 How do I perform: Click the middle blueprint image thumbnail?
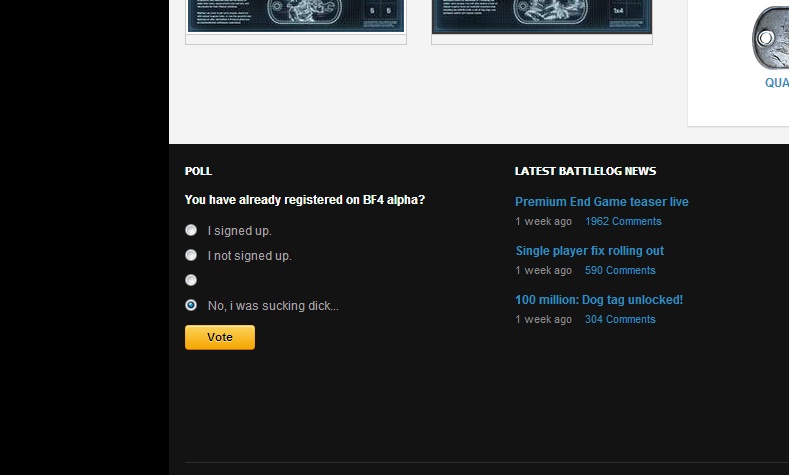541,16
